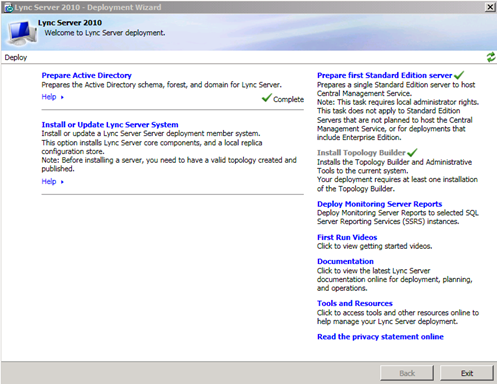Click the Exit button
The width and height of the screenshot is (497, 384).
(x=467, y=373)
